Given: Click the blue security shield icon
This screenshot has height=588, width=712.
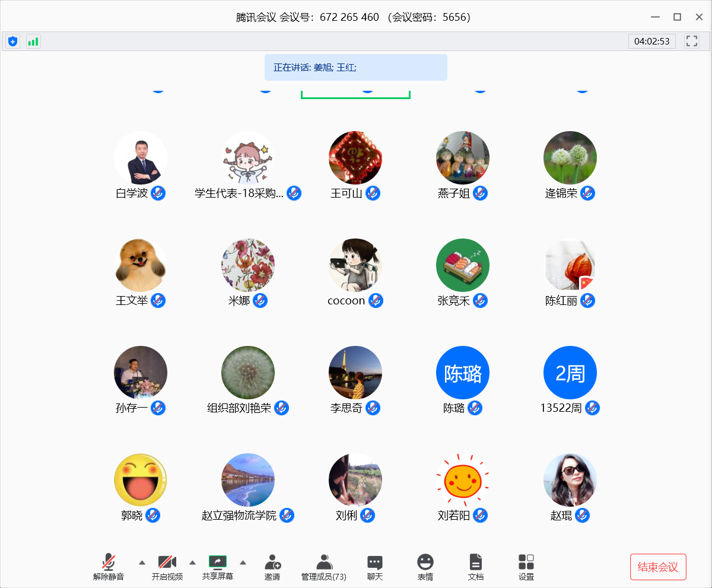Looking at the screenshot, I should 12,42.
